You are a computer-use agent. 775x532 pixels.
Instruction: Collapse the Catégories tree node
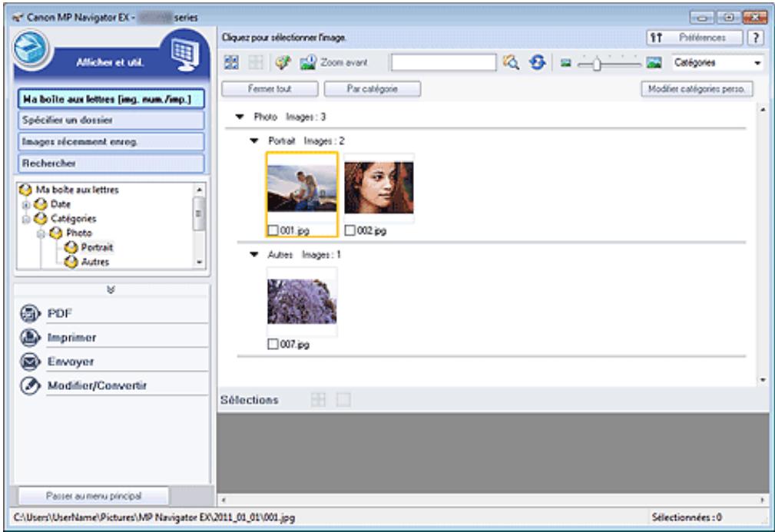click(x=26, y=219)
